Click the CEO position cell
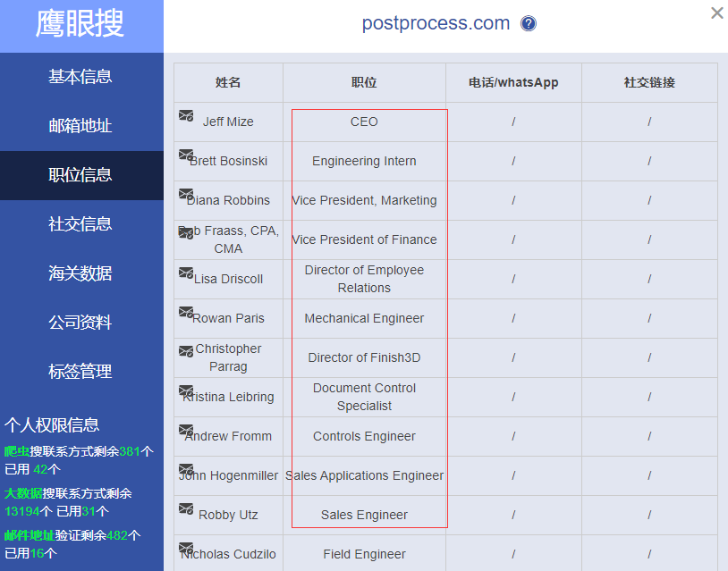Screen dimensions: 728x571 pyautogui.click(x=364, y=122)
